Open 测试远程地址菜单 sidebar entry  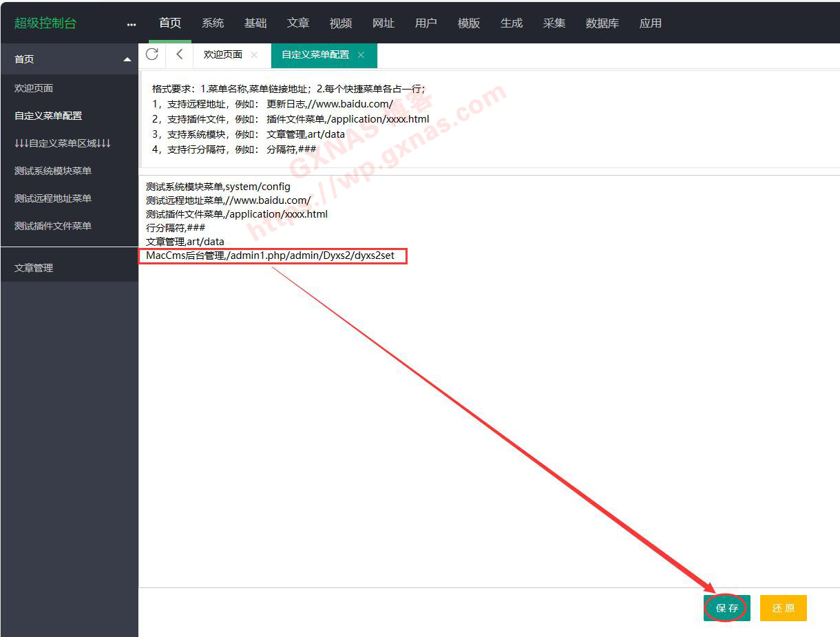point(53,198)
